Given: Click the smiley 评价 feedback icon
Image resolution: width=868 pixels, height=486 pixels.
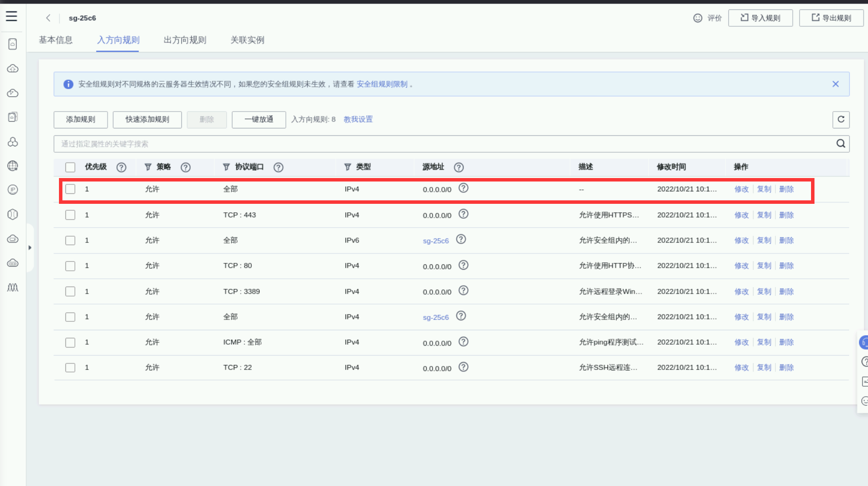Looking at the screenshot, I should [x=698, y=18].
